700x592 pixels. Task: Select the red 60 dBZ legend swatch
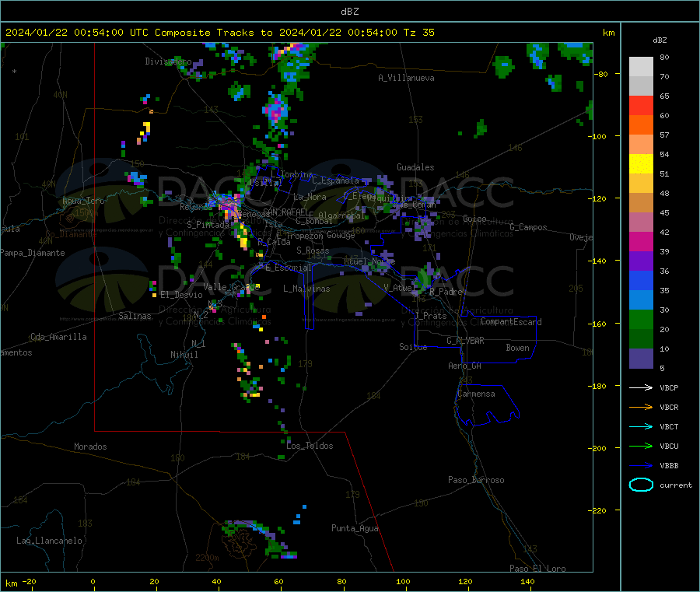click(641, 105)
